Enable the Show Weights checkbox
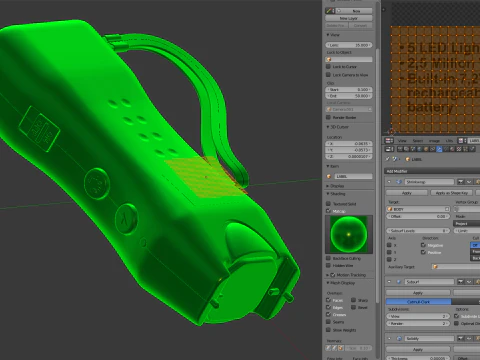Screen dimensions: 480x360 click(328, 330)
